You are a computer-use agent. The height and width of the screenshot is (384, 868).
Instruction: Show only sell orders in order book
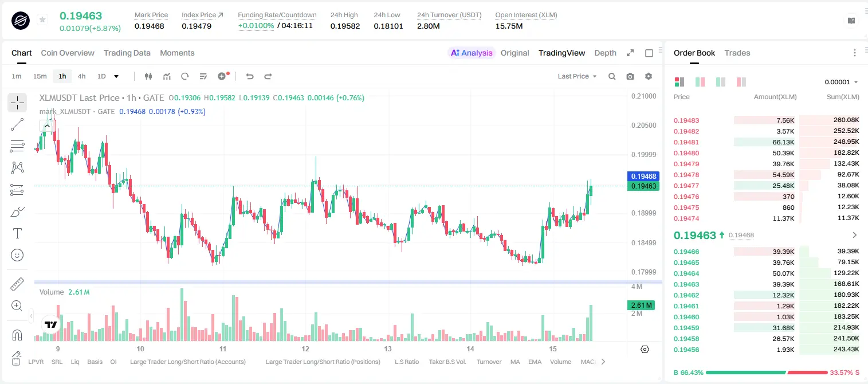[x=741, y=82]
